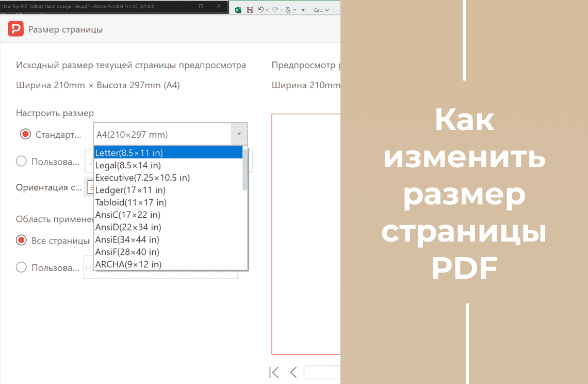
Task: Click the Excel save icon
Action: [250, 10]
